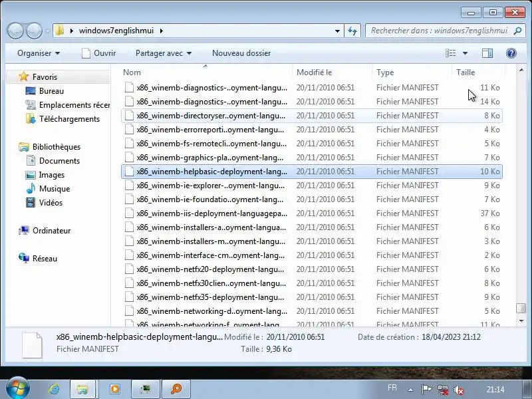Go forward with the Forward arrow button
The height and width of the screenshot is (399, 532).
coord(35,31)
